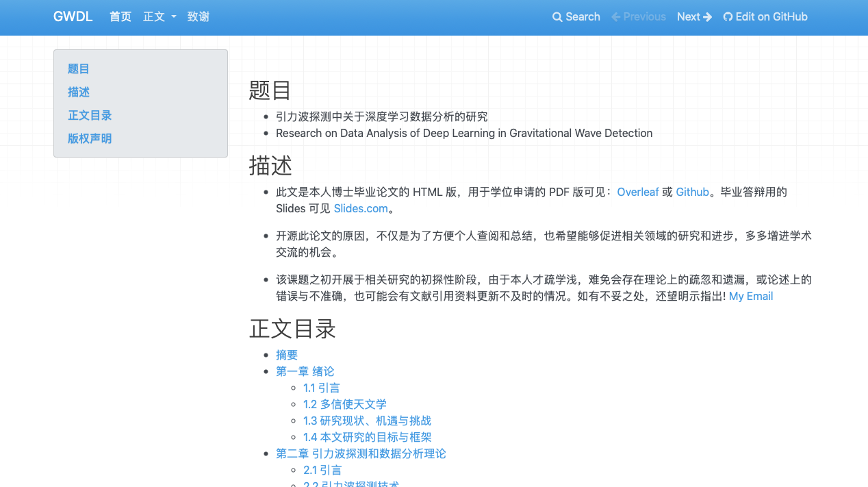Open the Overleaf link
The width and height of the screenshot is (868, 487).
[x=638, y=192]
